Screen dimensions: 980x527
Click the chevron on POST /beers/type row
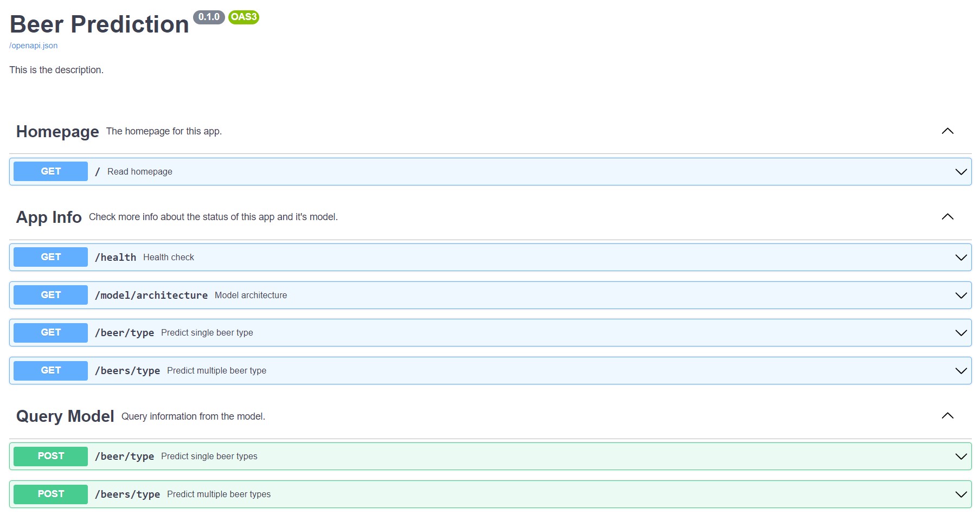[x=960, y=494]
